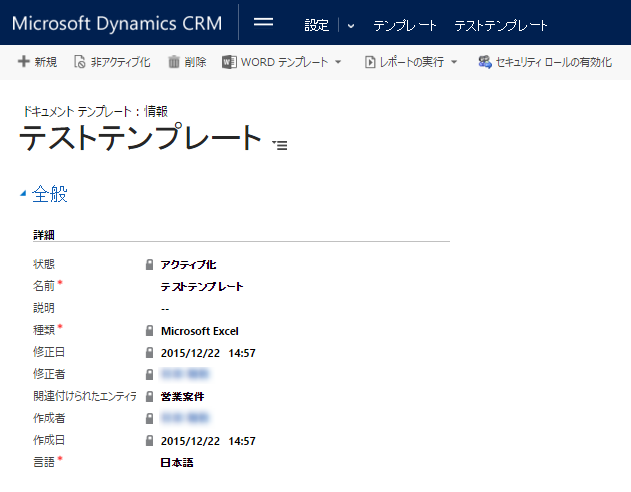
Task: Click the 種類 value Microsoft Excel
Action: [x=200, y=331]
